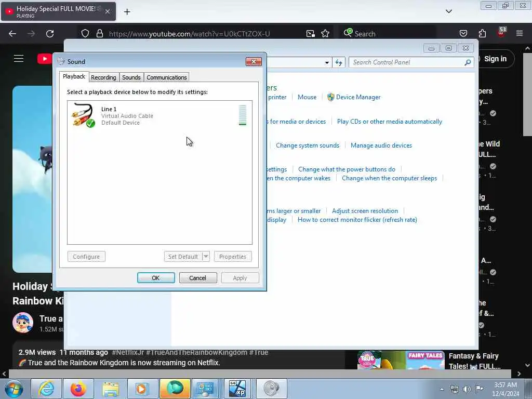Open Adjust screen resolution link
Screen dimensions: 532x399
(365, 211)
